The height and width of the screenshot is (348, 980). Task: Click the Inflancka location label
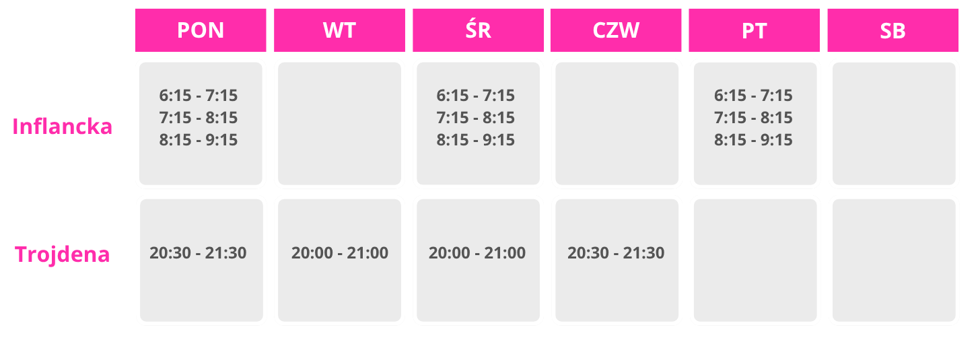[63, 127]
